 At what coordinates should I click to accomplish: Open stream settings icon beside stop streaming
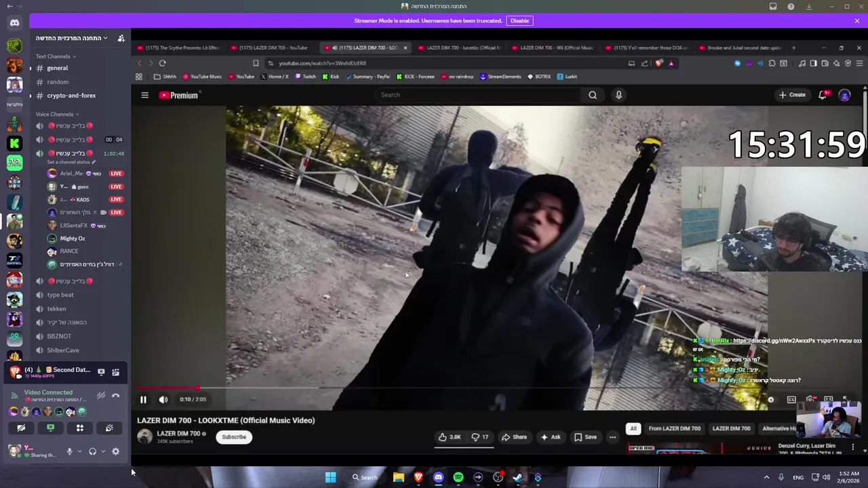pyautogui.click(x=116, y=371)
